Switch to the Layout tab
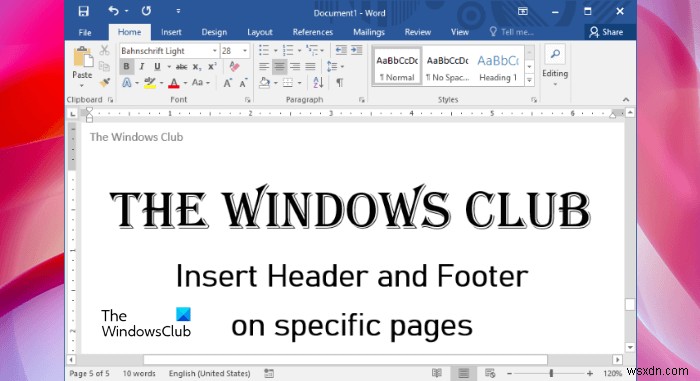Screen dimensions: 700x381 pos(260,32)
